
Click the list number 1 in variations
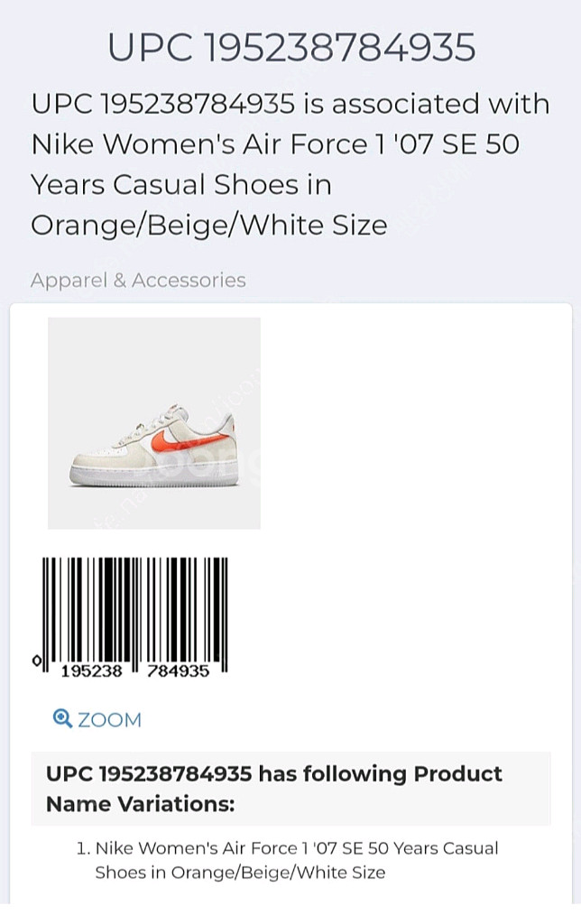pyautogui.click(x=83, y=848)
